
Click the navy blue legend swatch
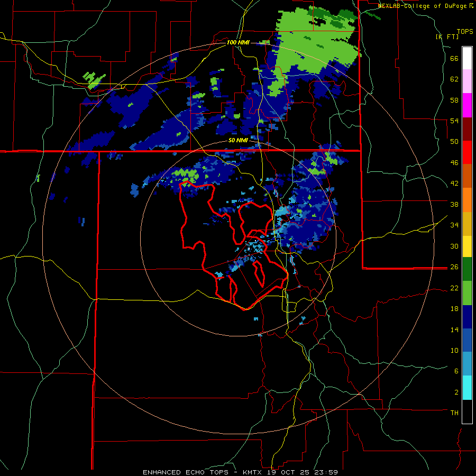coord(467,317)
